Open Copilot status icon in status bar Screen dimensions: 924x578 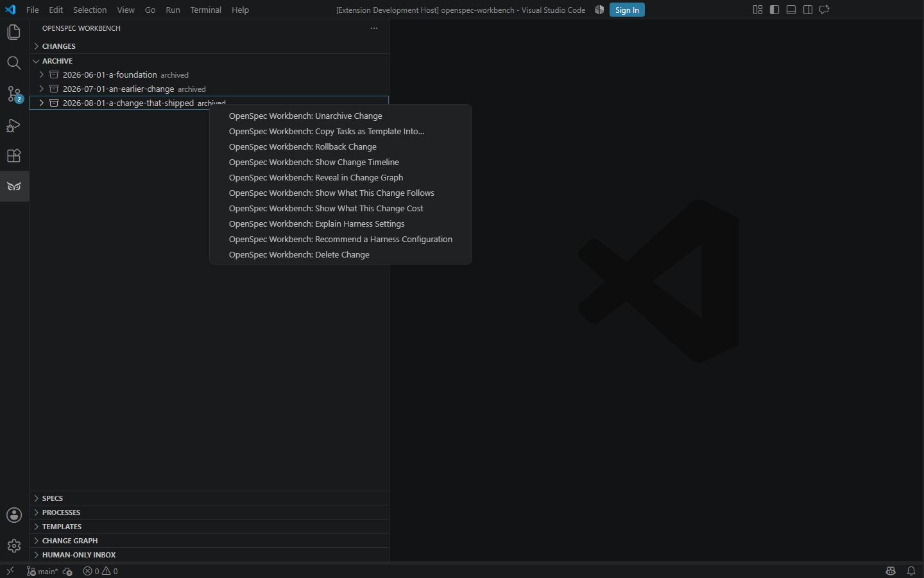[891, 571]
